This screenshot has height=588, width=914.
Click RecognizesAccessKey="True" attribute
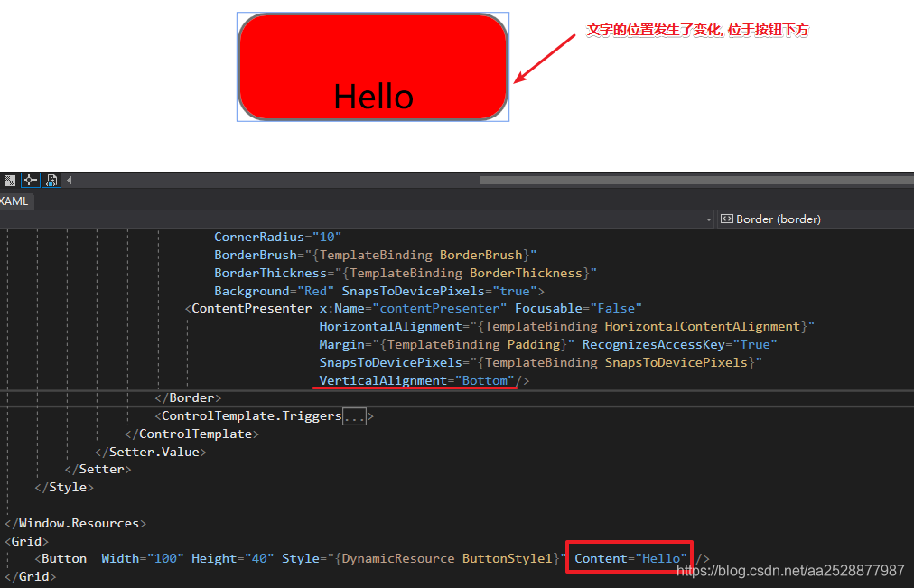[x=680, y=345]
